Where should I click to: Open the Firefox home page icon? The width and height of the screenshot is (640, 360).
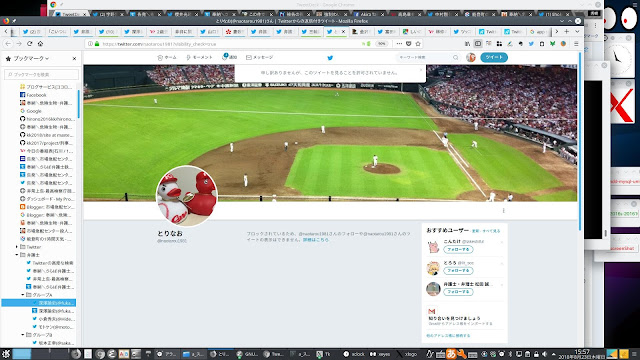[x=40, y=44]
